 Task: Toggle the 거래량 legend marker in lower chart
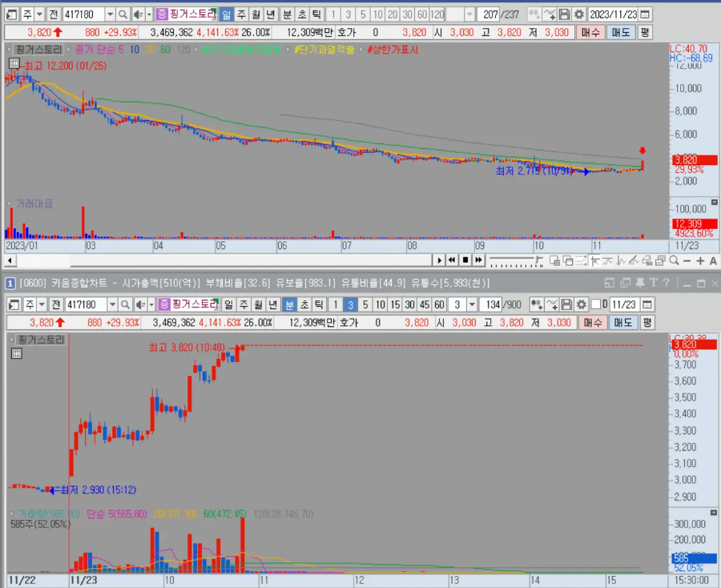11,514
